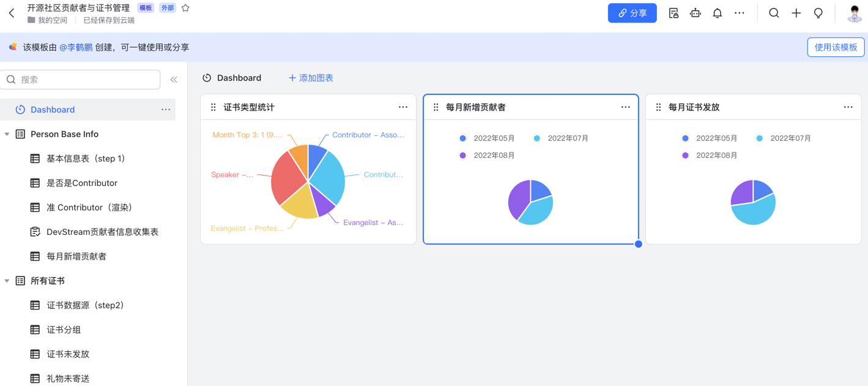Open the robot automation icon

[695, 13]
